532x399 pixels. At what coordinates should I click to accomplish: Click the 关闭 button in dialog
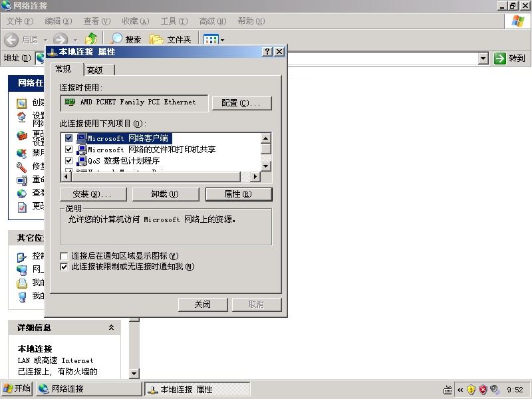[x=203, y=305]
